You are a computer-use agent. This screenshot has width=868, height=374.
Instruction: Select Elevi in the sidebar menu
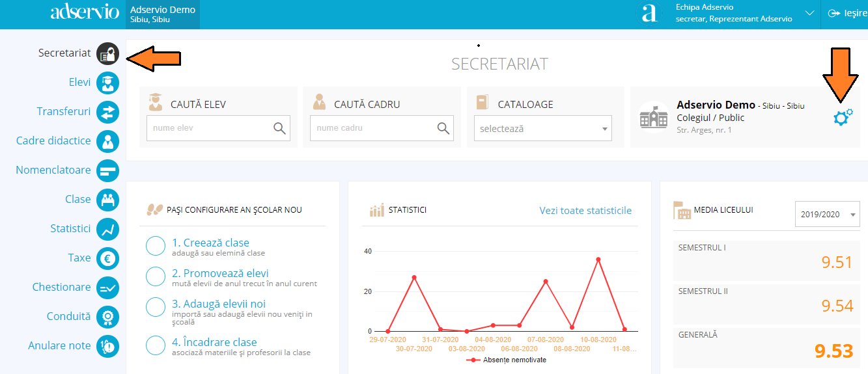(79, 83)
